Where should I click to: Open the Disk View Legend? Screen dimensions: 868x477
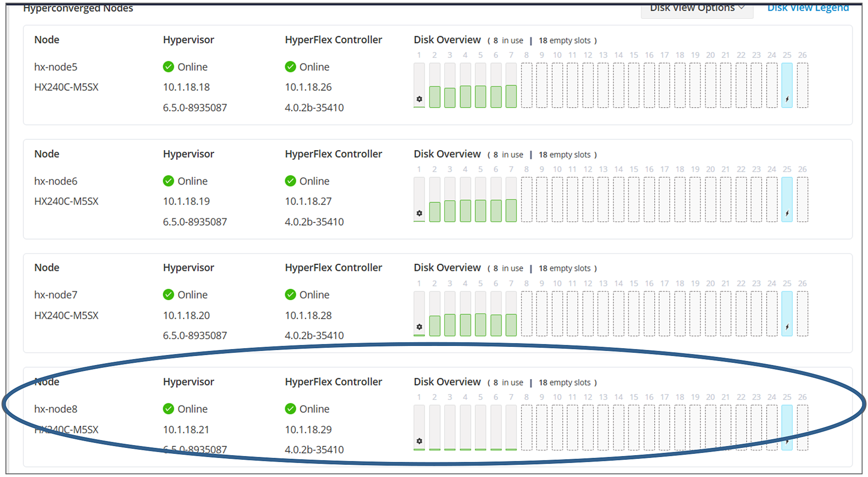point(808,8)
